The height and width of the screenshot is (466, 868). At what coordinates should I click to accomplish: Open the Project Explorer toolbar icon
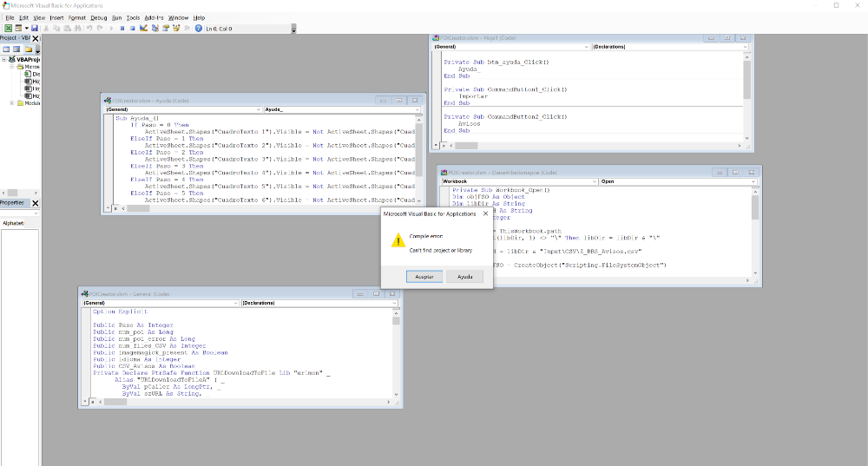[155, 29]
